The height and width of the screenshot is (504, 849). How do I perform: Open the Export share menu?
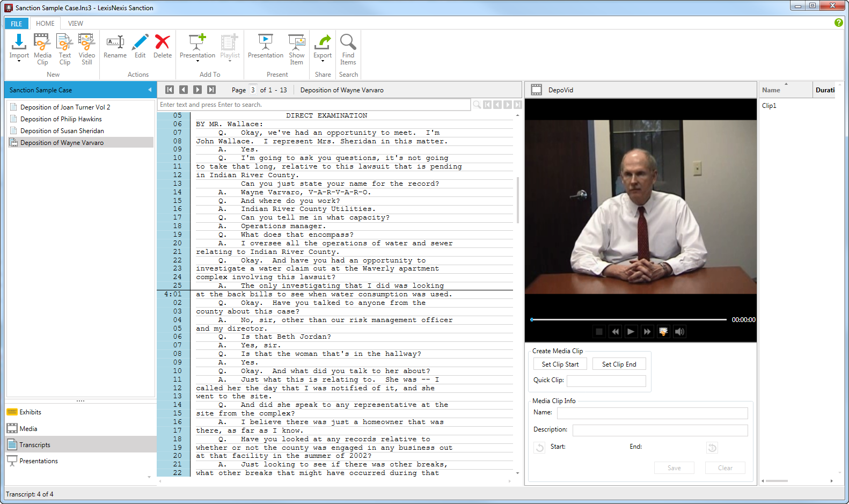coord(323,48)
